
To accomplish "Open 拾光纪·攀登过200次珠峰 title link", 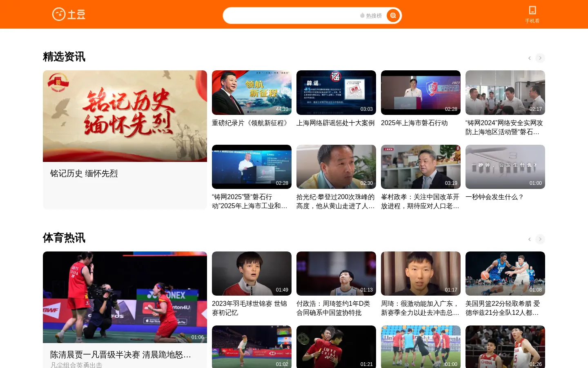I will (x=336, y=202).
